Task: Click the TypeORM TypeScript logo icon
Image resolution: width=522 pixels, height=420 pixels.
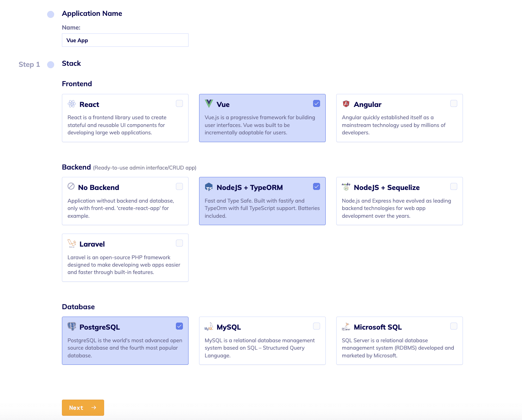Action: coord(209,187)
